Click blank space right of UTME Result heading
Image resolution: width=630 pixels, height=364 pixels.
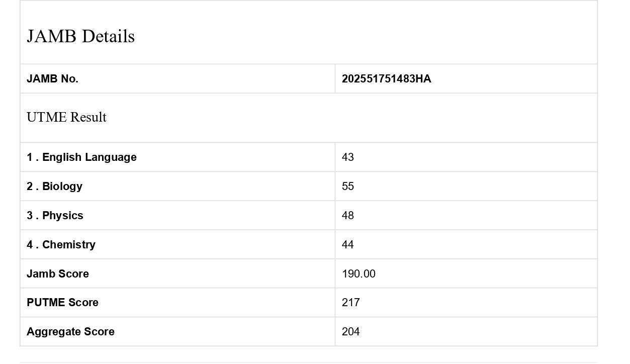coord(352,118)
